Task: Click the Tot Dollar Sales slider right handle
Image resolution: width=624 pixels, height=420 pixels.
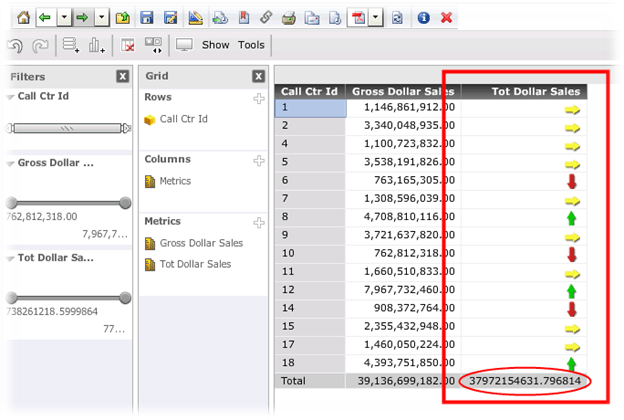Action: 125,297
